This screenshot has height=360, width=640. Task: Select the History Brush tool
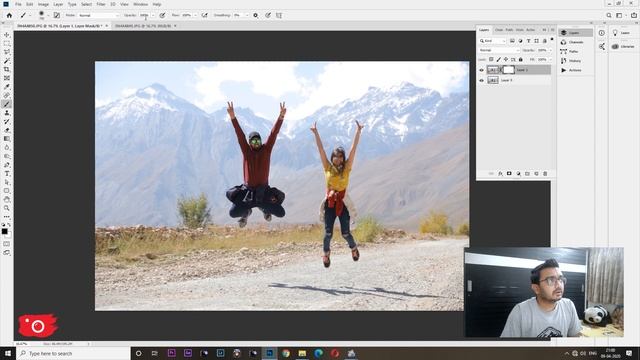(7, 122)
